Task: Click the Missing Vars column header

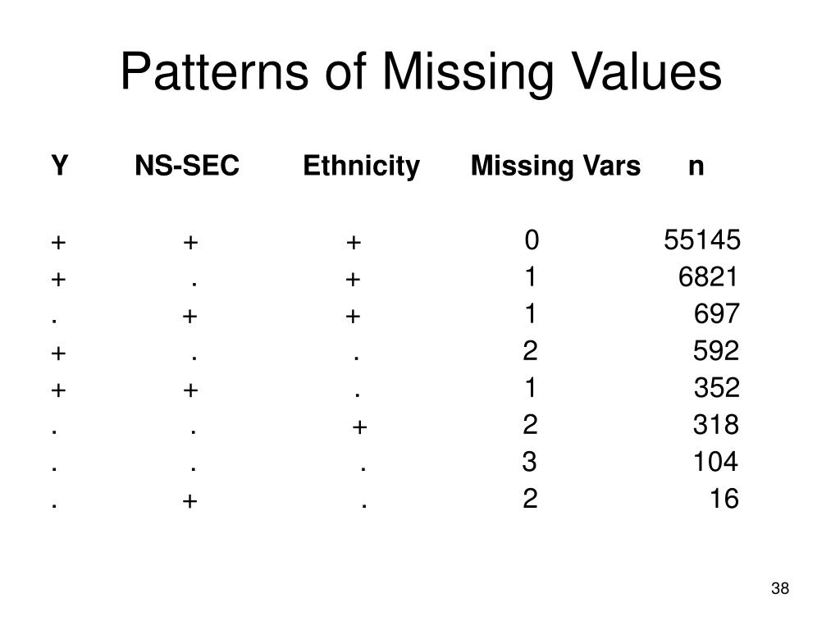Action: click(555, 167)
